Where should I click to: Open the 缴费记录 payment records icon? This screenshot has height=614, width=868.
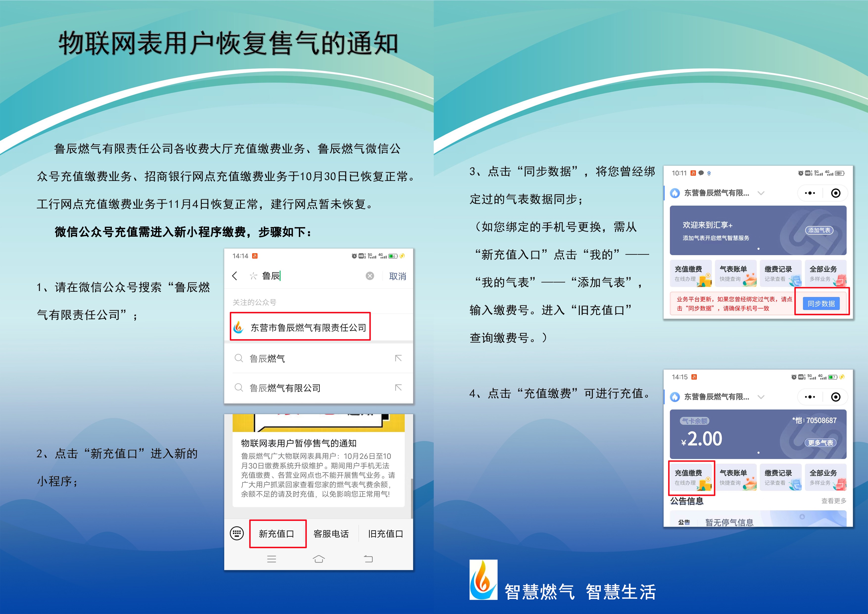click(x=781, y=477)
